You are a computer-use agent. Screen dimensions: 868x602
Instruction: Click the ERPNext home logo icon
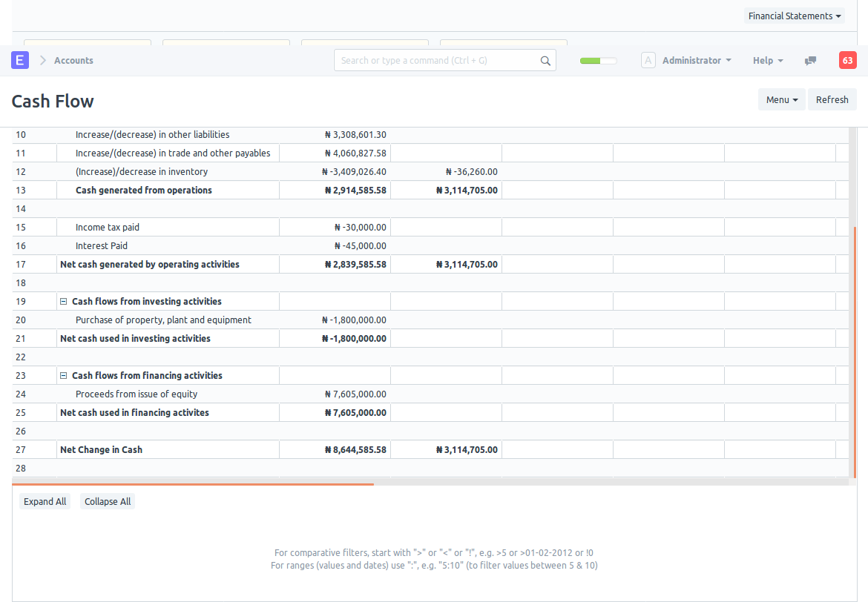(x=19, y=59)
